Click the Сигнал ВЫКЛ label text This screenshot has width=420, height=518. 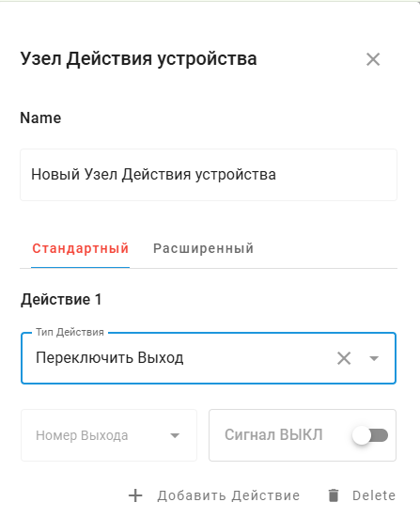coord(273,435)
